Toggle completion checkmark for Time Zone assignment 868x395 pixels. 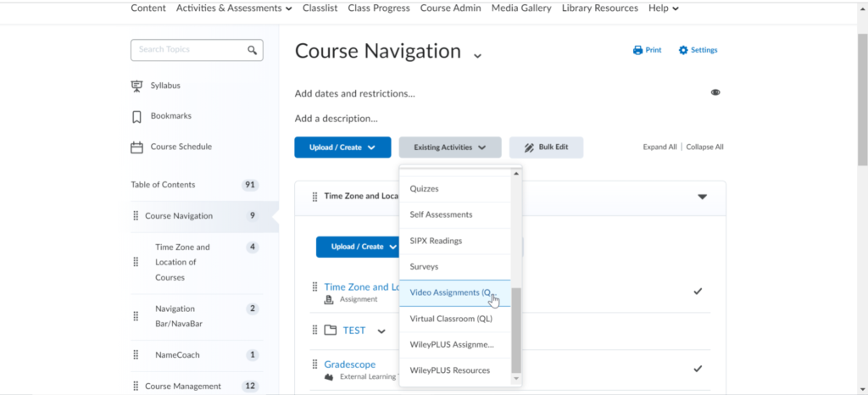click(698, 291)
